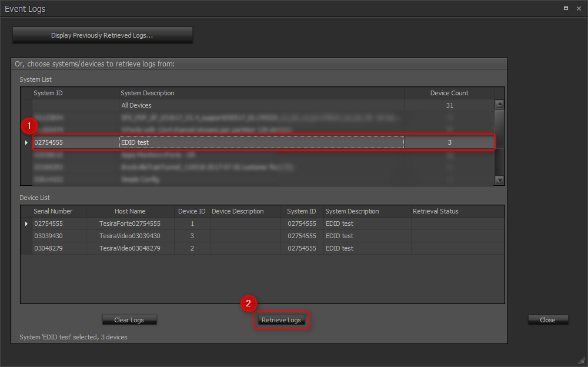Select System ID 02754555 in System List
This screenshot has height=367, width=588.
click(75, 142)
